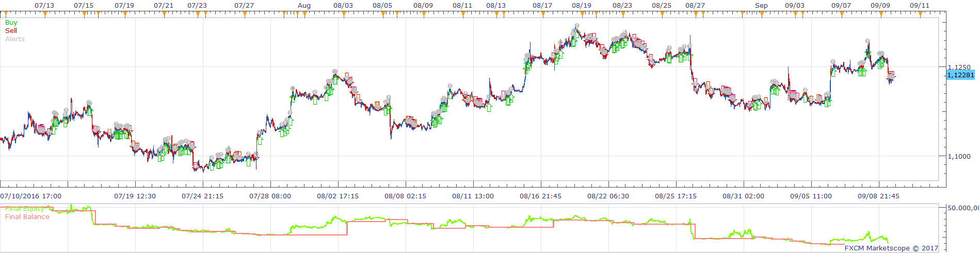The image size is (980, 253).
Task: Click the 1,1000 price axis label
Action: point(959,157)
